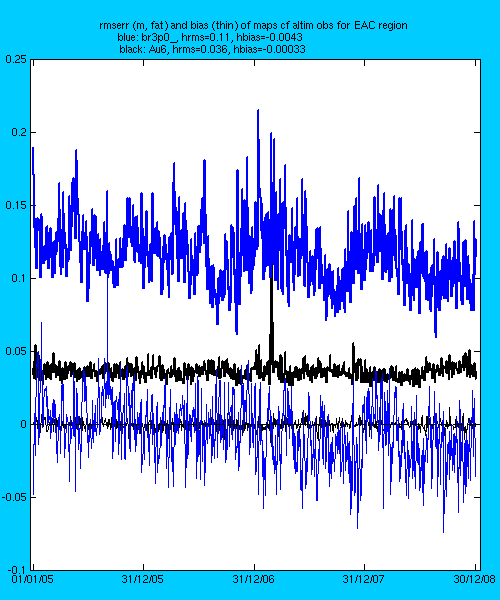Click the x-axis date 31/12/06
This screenshot has width=500, height=600.
253,579
